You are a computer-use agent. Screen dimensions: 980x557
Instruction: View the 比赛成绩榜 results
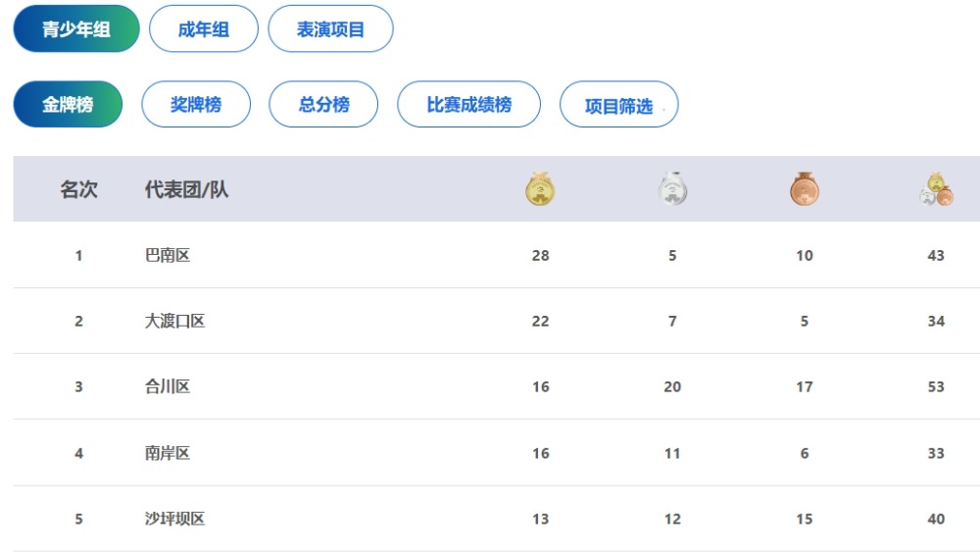468,104
